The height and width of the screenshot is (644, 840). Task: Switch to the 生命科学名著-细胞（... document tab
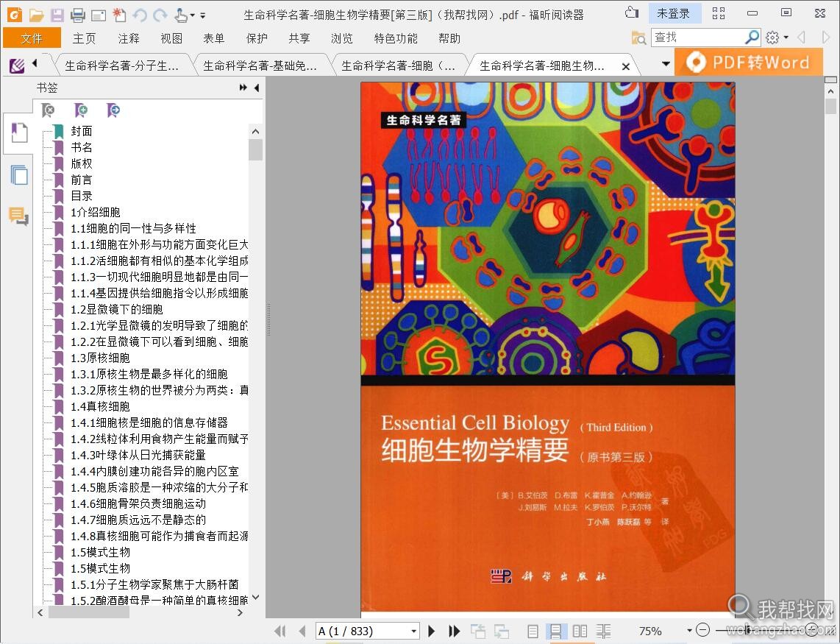[x=398, y=66]
